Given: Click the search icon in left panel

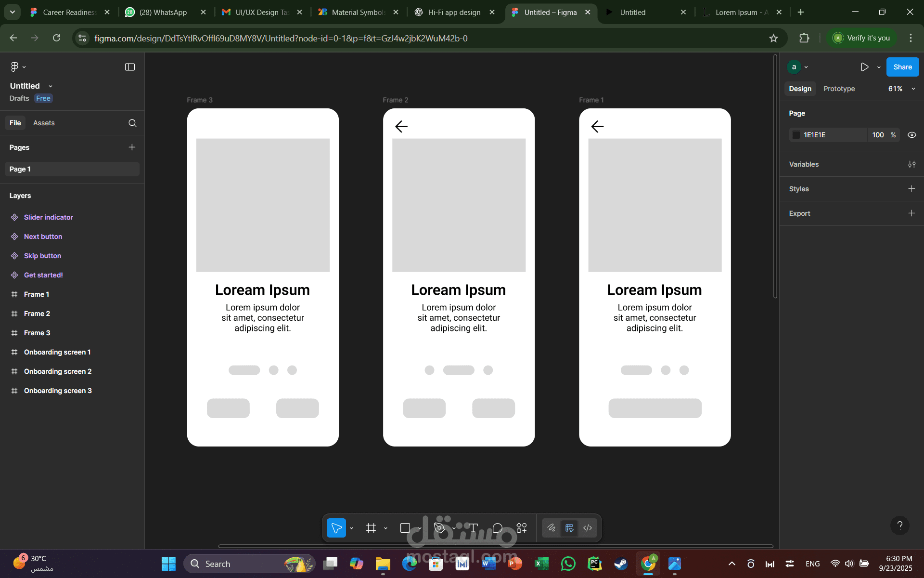Looking at the screenshot, I should click(132, 123).
